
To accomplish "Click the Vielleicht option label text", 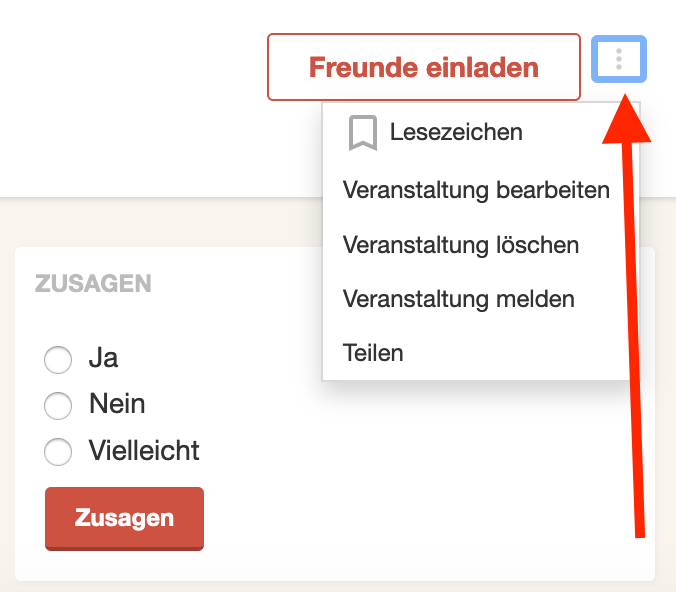I will tap(144, 450).
